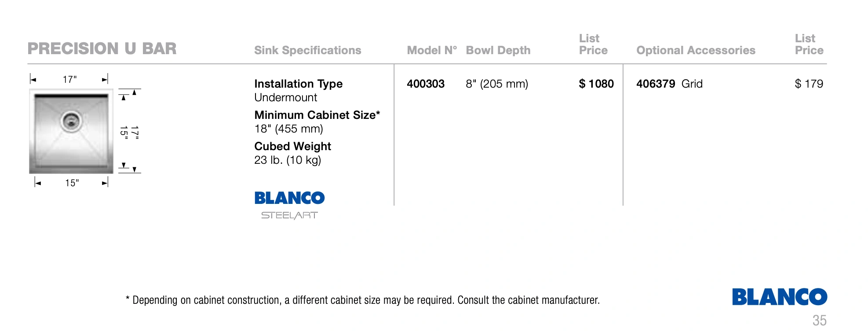Click the STEELART wordmark
Image resolution: width=868 pixels, height=332 pixels.
[x=289, y=215]
